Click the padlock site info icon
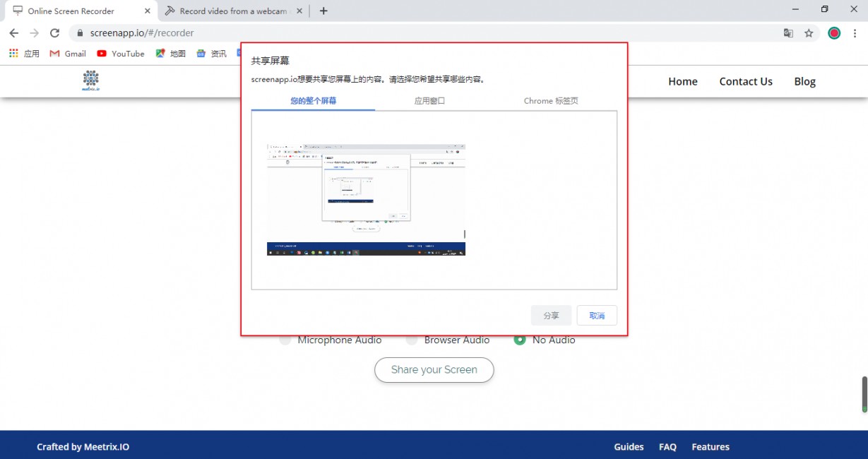The height and width of the screenshot is (459, 868). click(x=79, y=33)
